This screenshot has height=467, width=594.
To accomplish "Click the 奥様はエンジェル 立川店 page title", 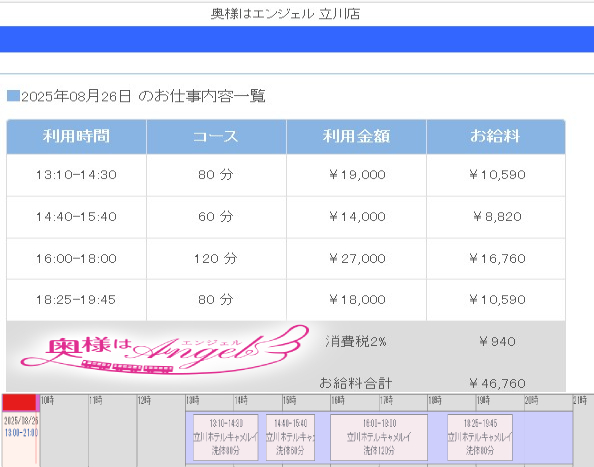I will (285, 14).
